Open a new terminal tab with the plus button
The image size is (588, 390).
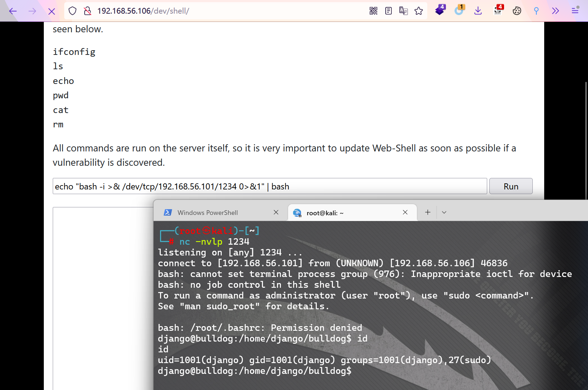click(x=427, y=212)
